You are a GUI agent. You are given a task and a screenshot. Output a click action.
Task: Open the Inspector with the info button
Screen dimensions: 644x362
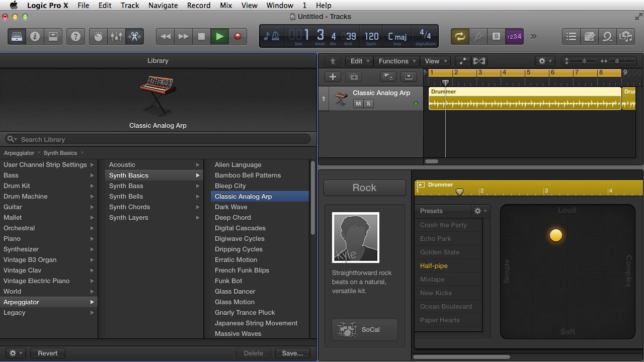(35, 36)
